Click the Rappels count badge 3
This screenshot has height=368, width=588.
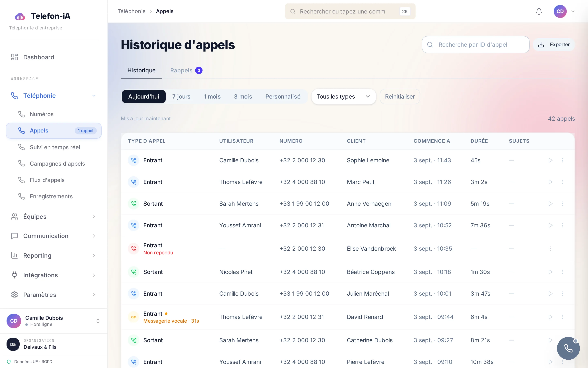tap(199, 70)
